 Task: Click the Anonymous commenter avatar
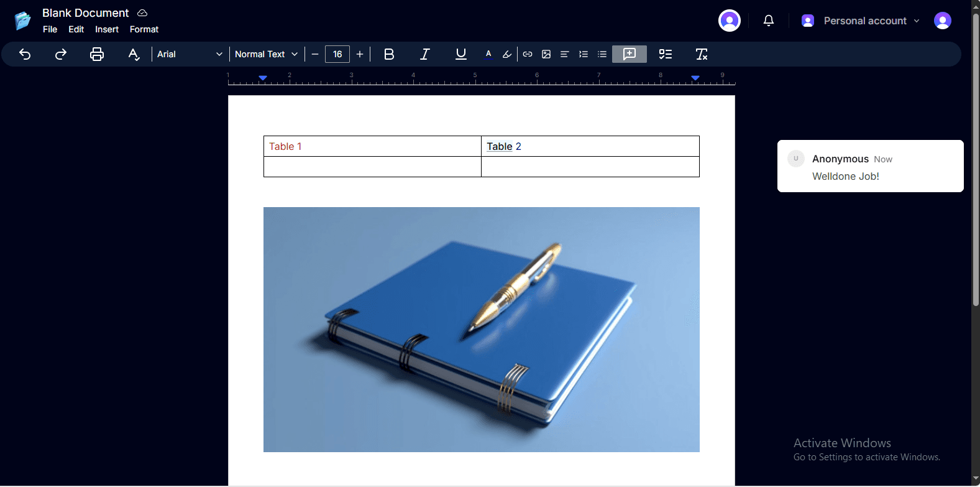coord(796,159)
